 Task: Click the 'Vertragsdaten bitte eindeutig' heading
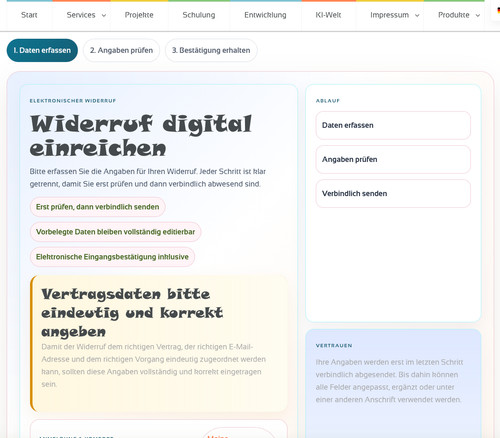132,313
